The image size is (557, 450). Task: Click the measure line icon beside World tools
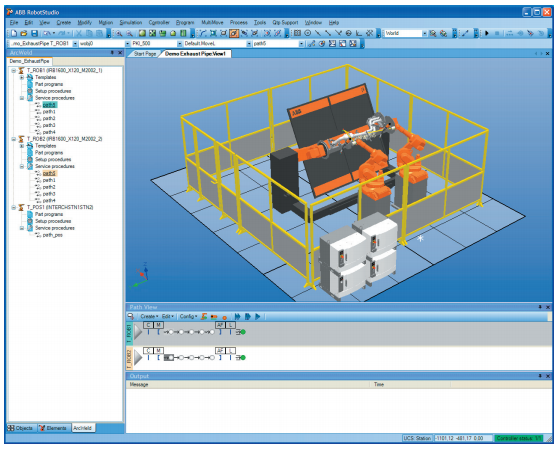point(465,33)
